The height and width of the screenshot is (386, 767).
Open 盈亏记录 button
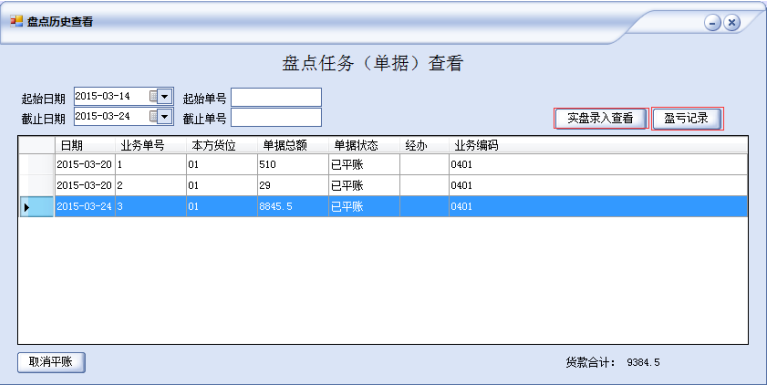[686, 118]
